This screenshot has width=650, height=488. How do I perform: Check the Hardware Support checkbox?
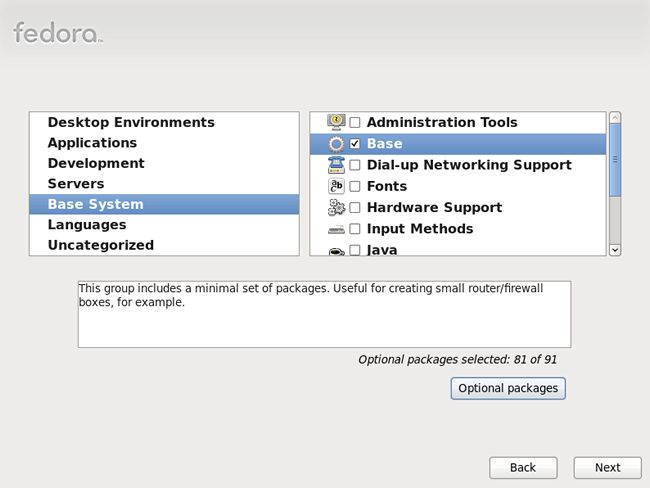pyautogui.click(x=355, y=207)
